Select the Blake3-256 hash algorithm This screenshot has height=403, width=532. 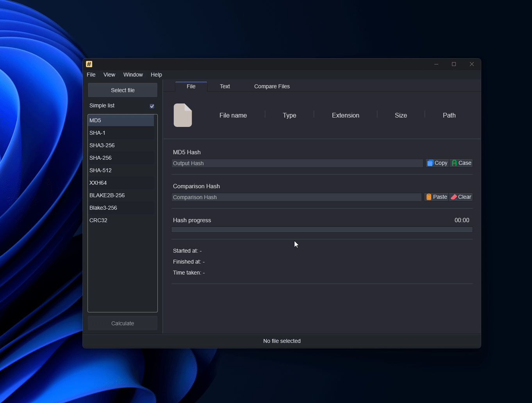[x=121, y=208]
